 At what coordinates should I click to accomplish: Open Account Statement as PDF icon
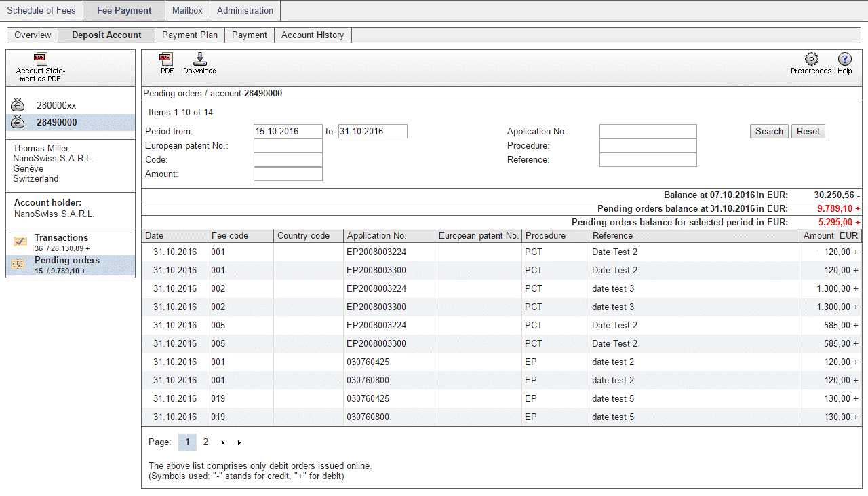point(40,59)
